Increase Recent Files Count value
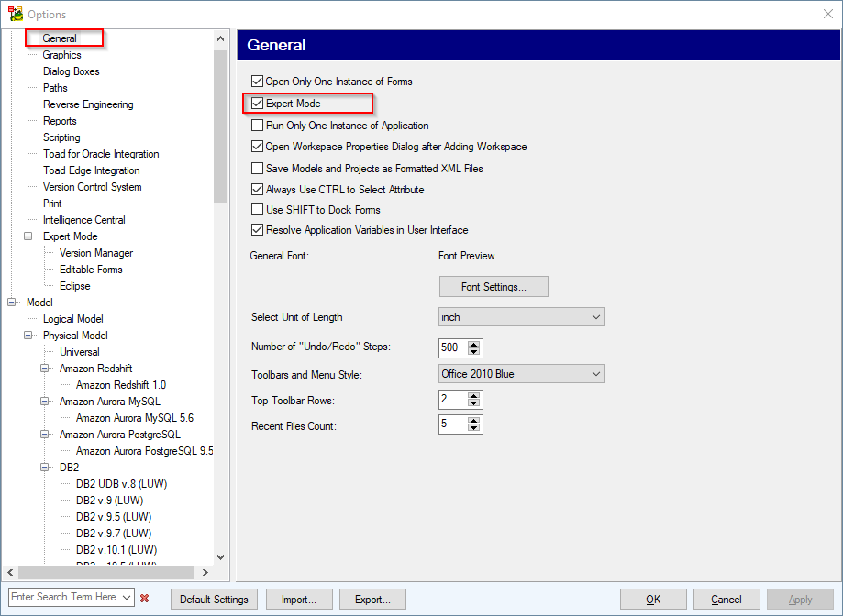Image resolution: width=843 pixels, height=616 pixels. 473,421
